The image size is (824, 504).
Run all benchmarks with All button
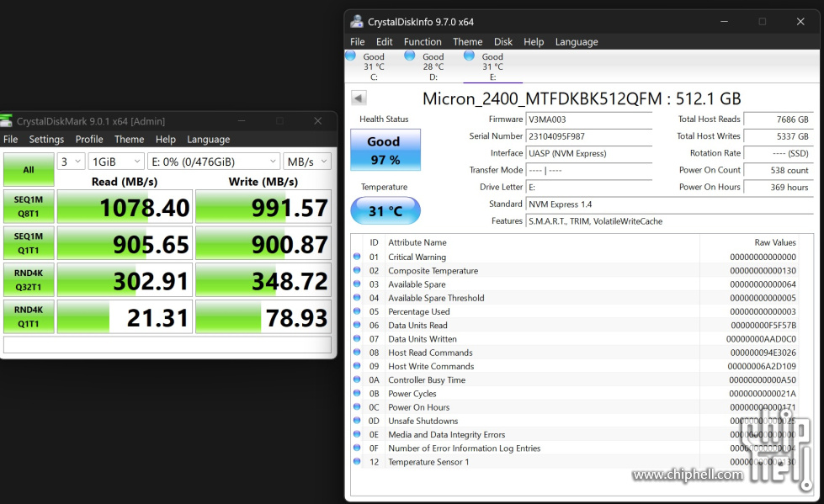(29, 169)
